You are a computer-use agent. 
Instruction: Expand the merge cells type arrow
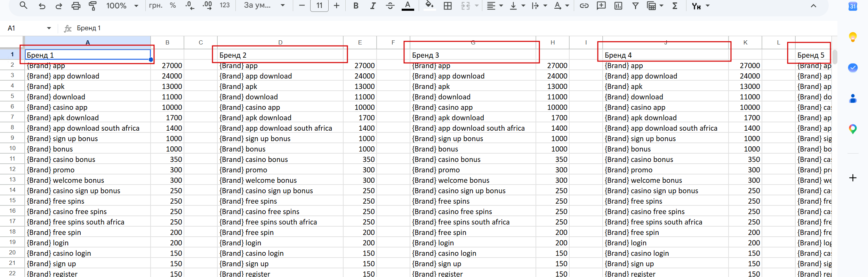[477, 6]
